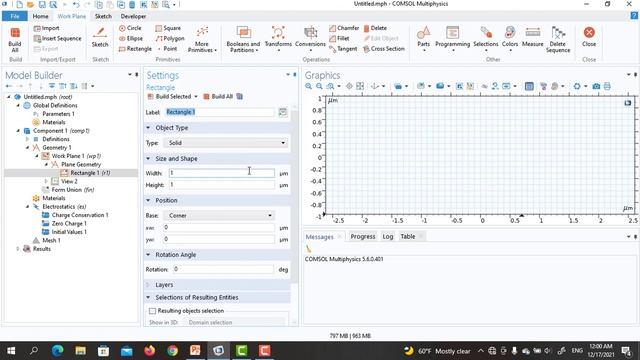The width and height of the screenshot is (640, 360).
Task: Pick the Polygon primitive
Action: point(170,38)
